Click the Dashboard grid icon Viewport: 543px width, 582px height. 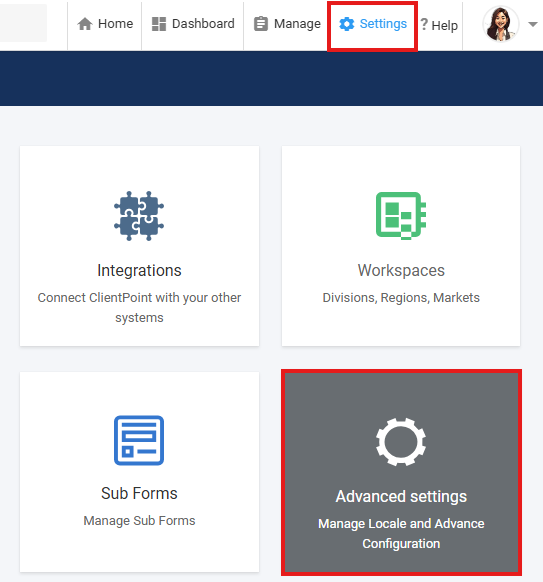(x=159, y=24)
